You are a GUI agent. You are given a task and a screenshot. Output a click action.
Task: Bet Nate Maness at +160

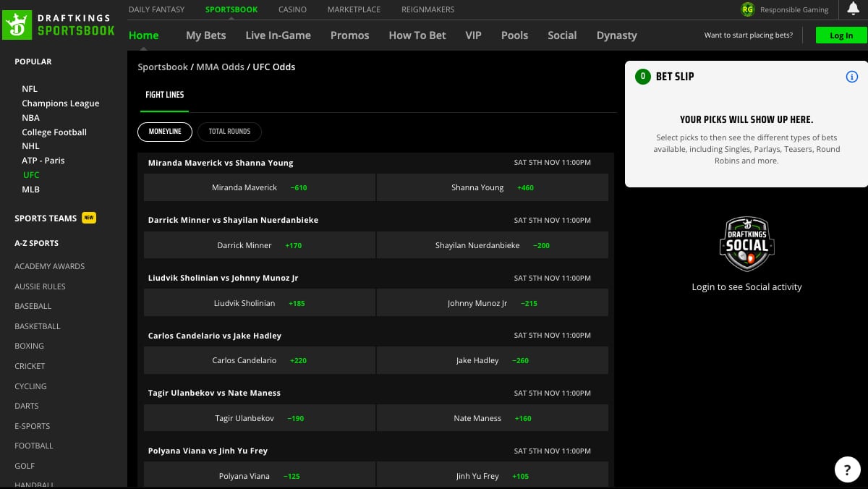(493, 418)
